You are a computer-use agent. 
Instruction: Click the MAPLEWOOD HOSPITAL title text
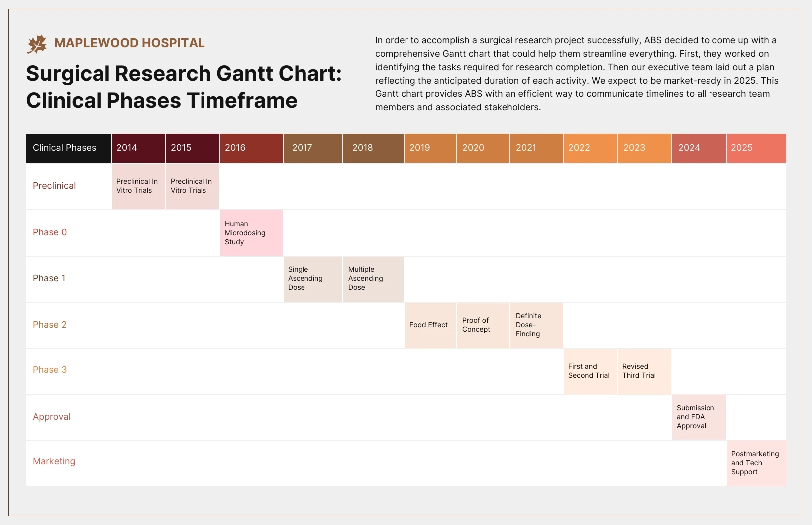coord(129,43)
